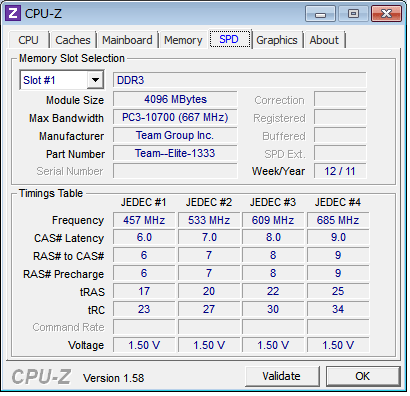Maximize the CPU-Z window

(353, 14)
